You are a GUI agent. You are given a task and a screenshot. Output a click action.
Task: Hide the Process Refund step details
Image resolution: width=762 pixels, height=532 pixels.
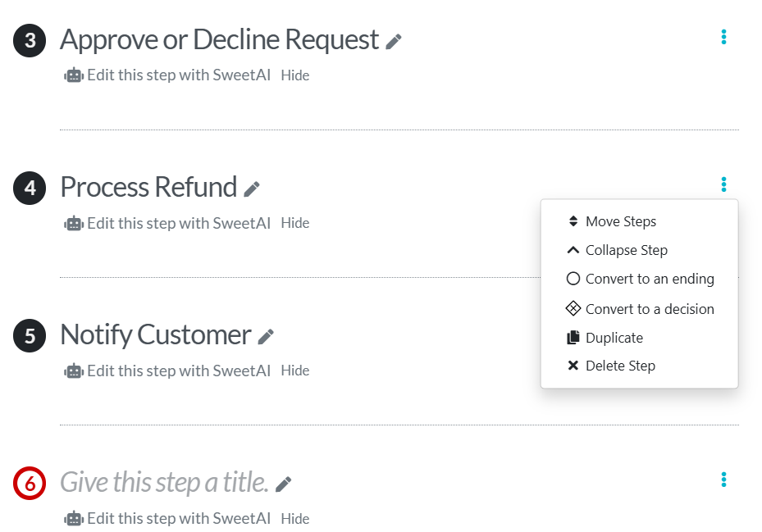[x=296, y=222]
